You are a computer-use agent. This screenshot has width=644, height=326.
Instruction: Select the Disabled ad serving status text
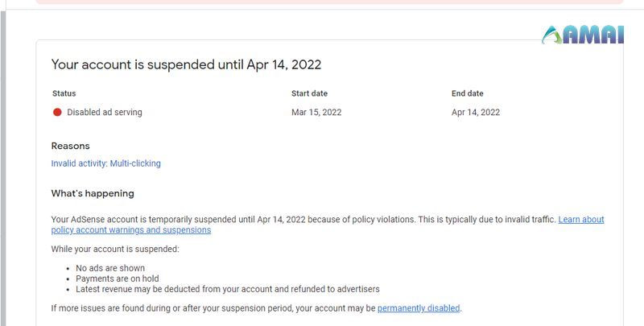[104, 113]
